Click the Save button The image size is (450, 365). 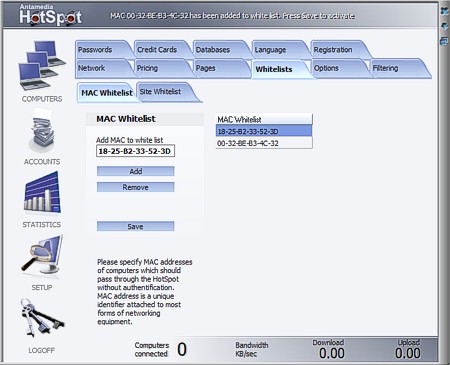[x=135, y=226]
